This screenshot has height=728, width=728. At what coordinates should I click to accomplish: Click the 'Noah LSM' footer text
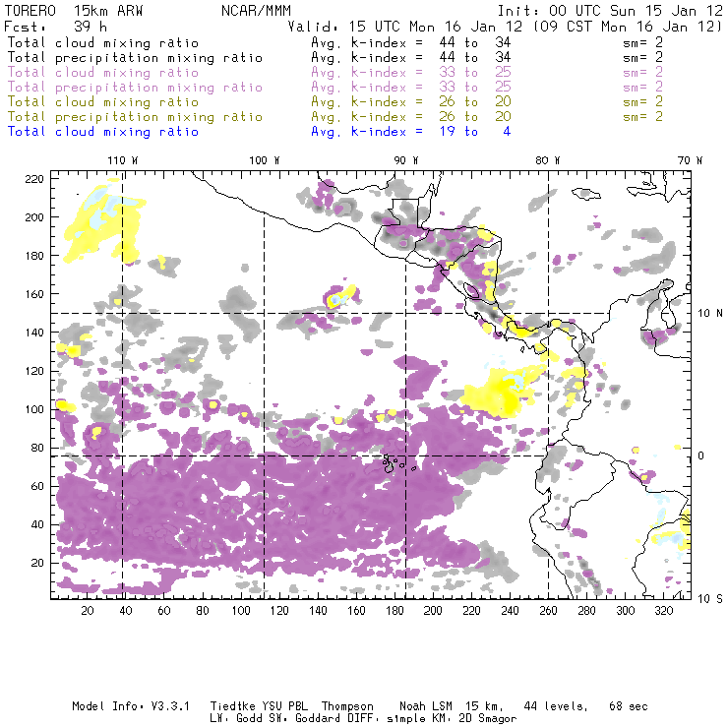tap(426, 706)
